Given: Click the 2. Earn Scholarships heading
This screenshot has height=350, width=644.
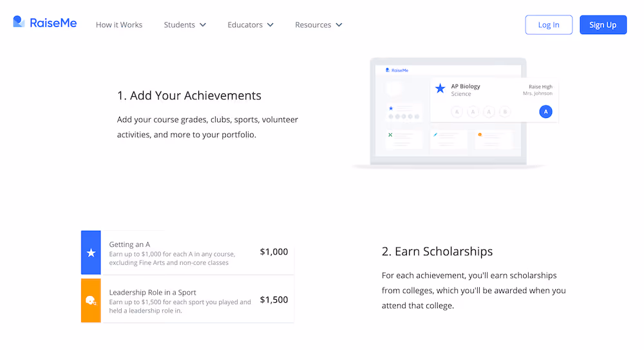Looking at the screenshot, I should [437, 251].
